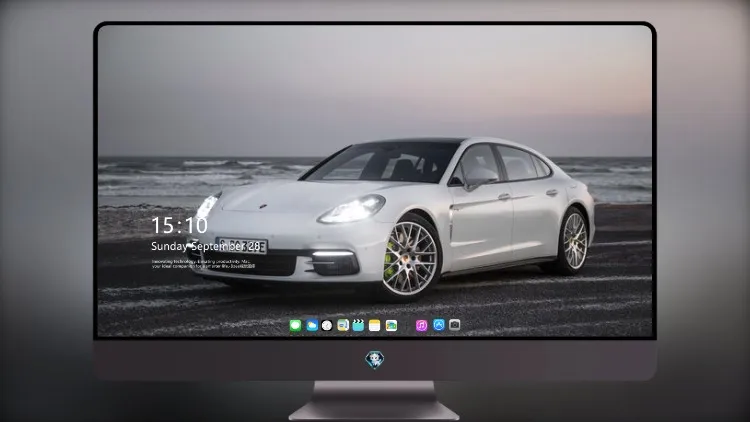The image size is (750, 422).
Task: Click the logo badge below the screen
Action: [375, 360]
